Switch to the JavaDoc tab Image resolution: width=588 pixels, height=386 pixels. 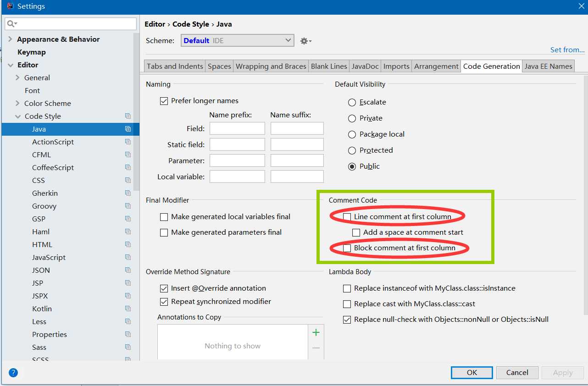pos(365,66)
